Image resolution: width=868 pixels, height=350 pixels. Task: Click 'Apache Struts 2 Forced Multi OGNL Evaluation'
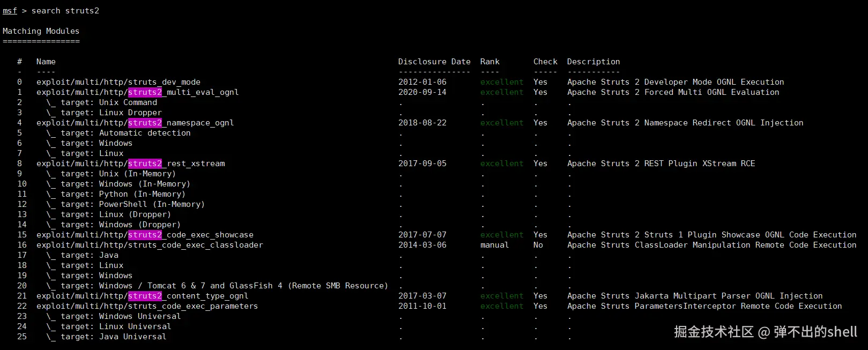click(673, 92)
